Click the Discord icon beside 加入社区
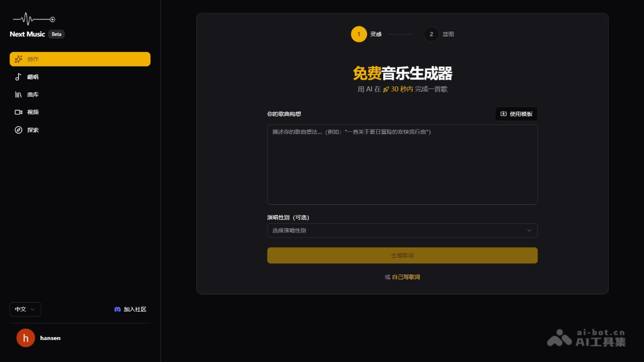 (x=117, y=309)
